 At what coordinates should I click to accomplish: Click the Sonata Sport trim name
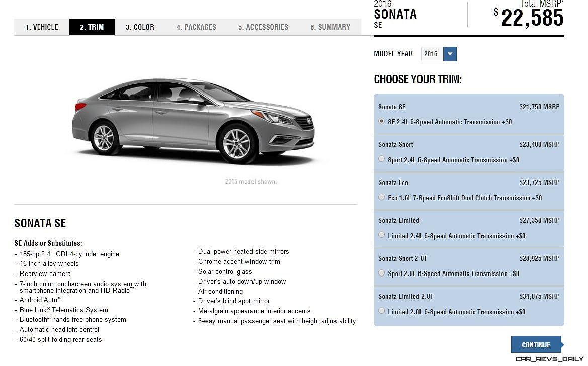[x=396, y=145]
